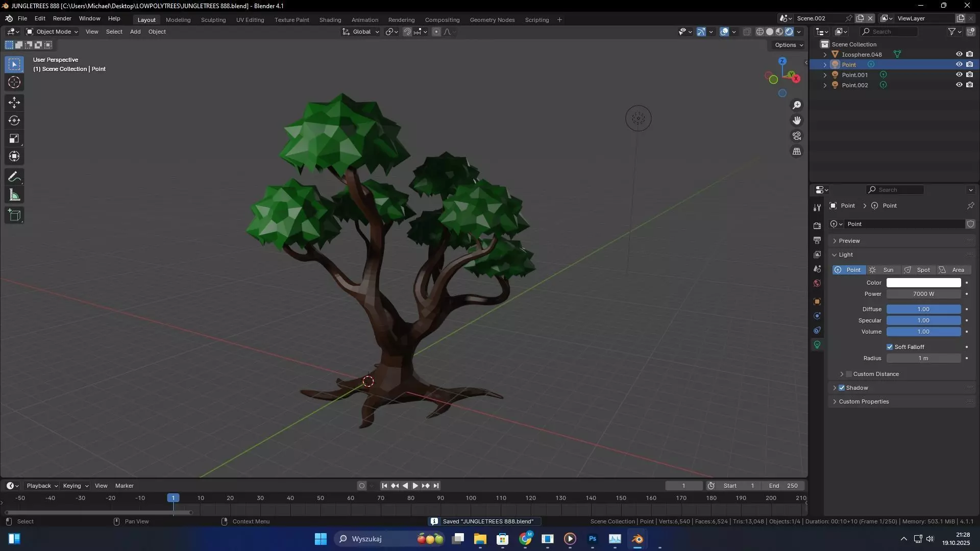This screenshot has height=551, width=980.
Task: Expand Point.001 in the outliner
Action: (825, 75)
